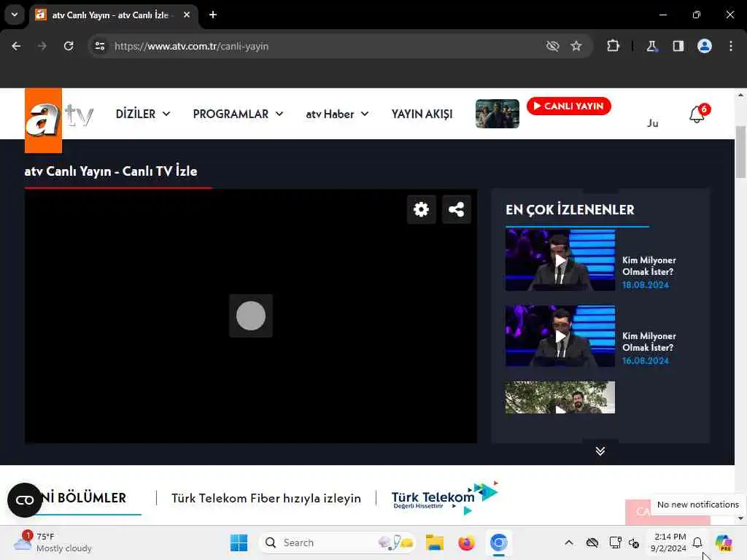Click the atv logo

[59, 120]
